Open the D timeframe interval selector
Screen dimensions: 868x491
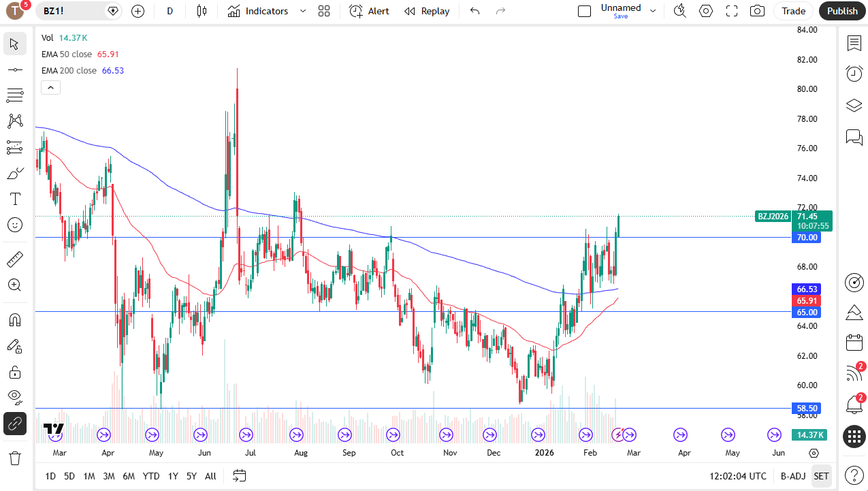(170, 11)
